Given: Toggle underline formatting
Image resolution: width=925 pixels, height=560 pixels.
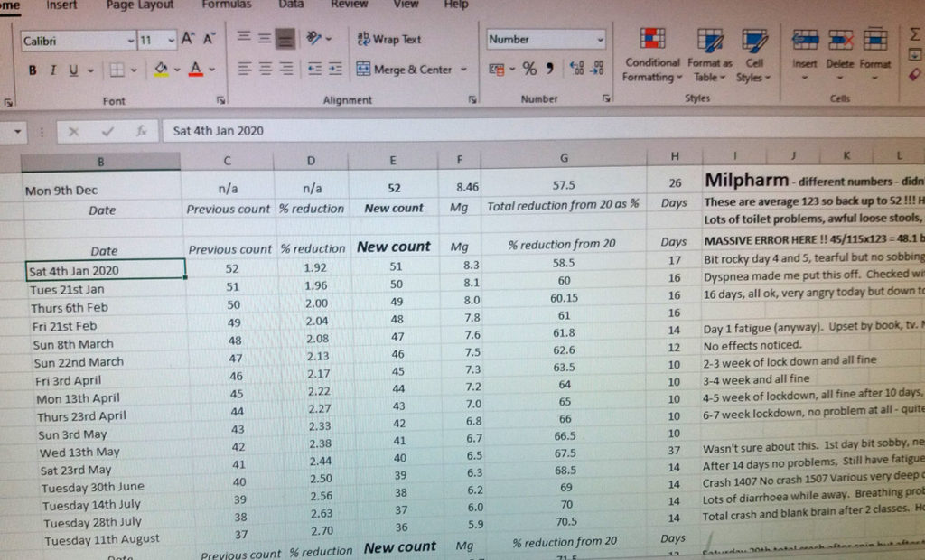Looking at the screenshot, I should (73, 70).
